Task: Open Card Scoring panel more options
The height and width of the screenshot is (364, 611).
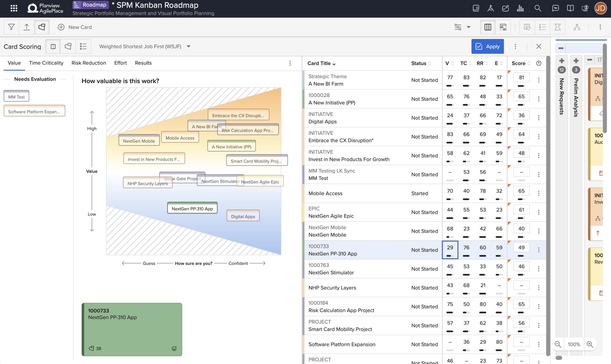Action: pos(515,46)
